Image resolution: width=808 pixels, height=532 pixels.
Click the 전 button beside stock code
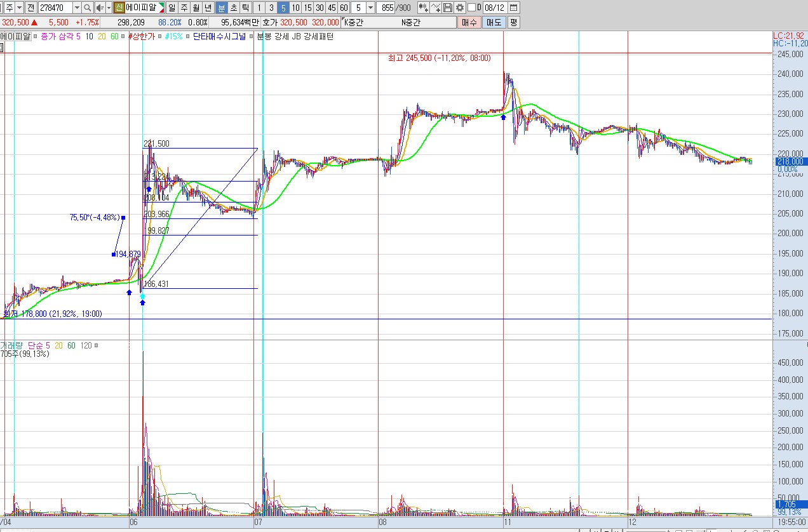(x=30, y=8)
